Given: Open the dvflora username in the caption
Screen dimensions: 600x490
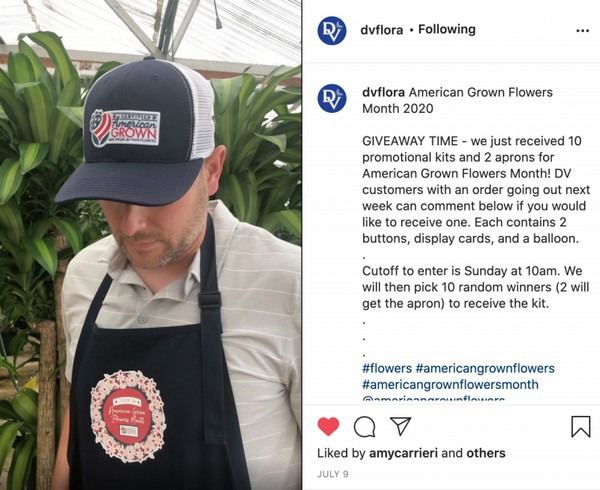Looking at the screenshot, I should [x=383, y=92].
